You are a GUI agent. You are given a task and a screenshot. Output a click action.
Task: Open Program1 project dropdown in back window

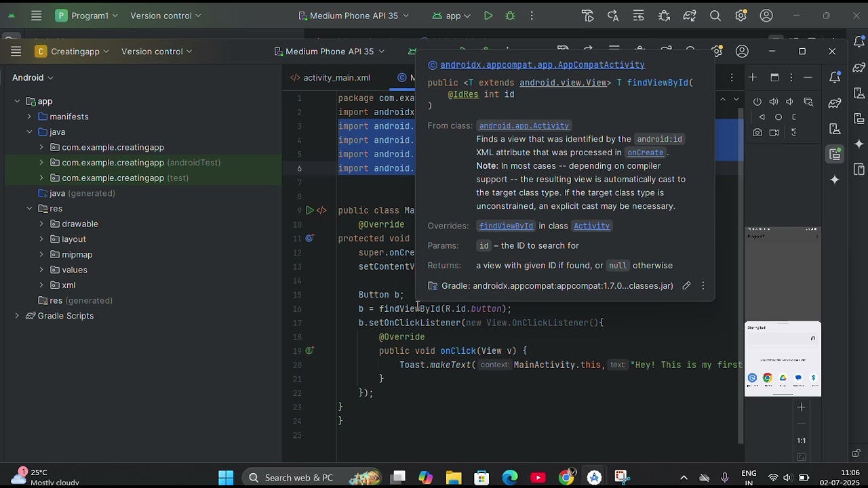[x=87, y=16]
